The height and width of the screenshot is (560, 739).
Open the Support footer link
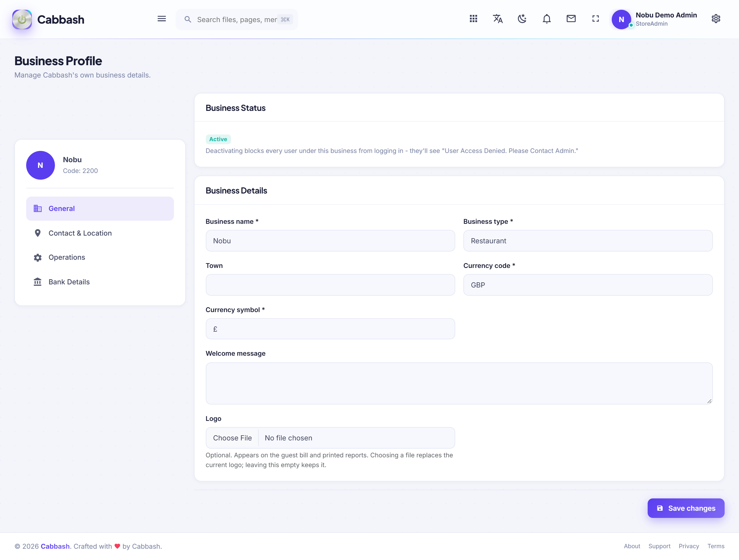pos(659,546)
